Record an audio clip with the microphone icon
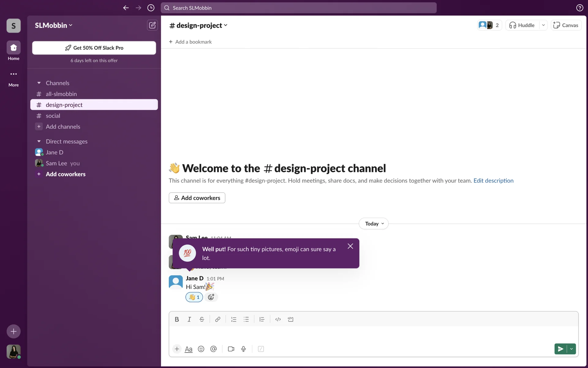This screenshot has width=588, height=368. (243, 349)
